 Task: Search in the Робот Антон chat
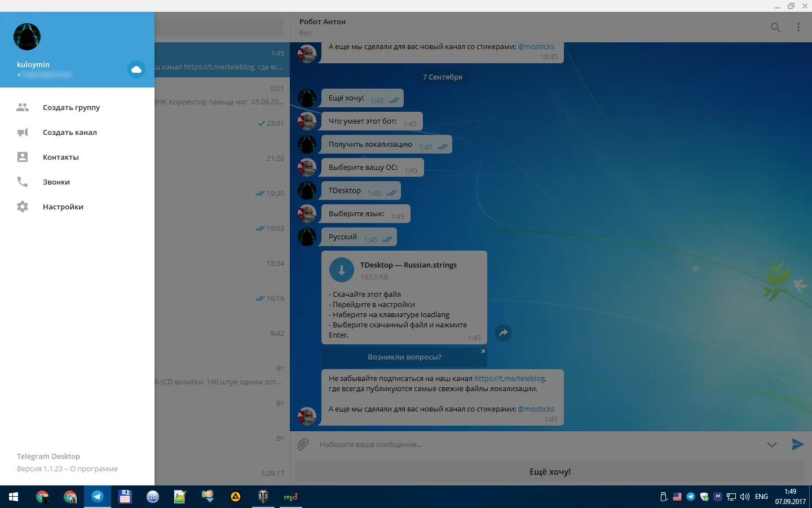pos(776,27)
